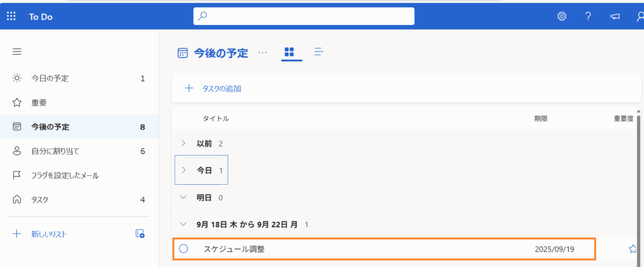Collapse the 明日 group
Image resolution: width=644 pixels, height=267 pixels.
[x=184, y=197]
